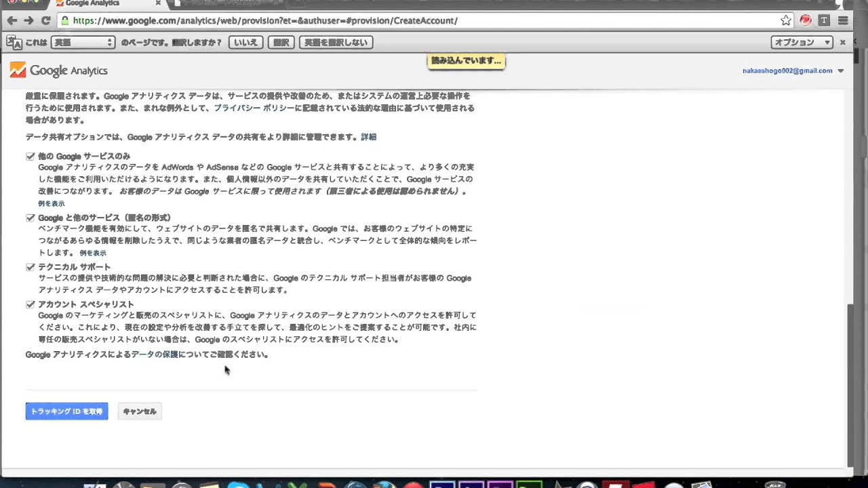Bookmark this page with the star icon
The image size is (868, 488).
pos(786,20)
